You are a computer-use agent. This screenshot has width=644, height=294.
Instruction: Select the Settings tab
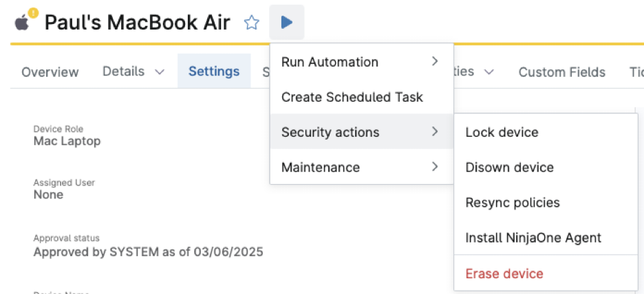[214, 71]
